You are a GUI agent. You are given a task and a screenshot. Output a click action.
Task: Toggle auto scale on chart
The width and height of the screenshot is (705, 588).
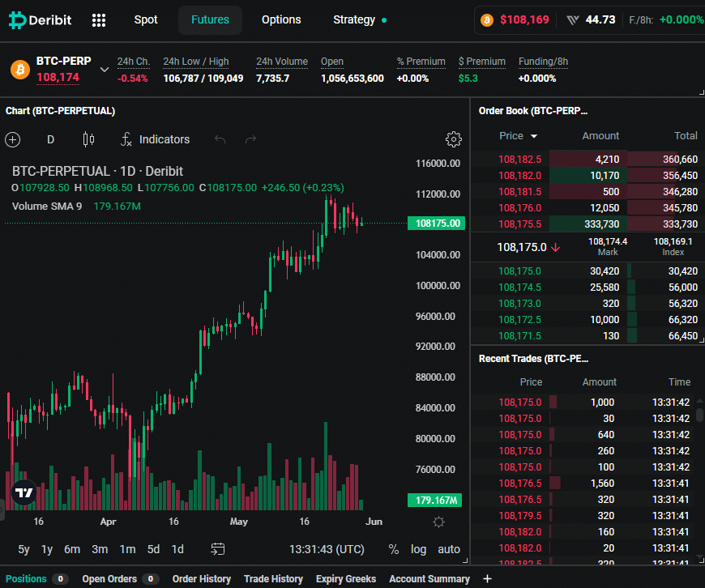click(449, 549)
